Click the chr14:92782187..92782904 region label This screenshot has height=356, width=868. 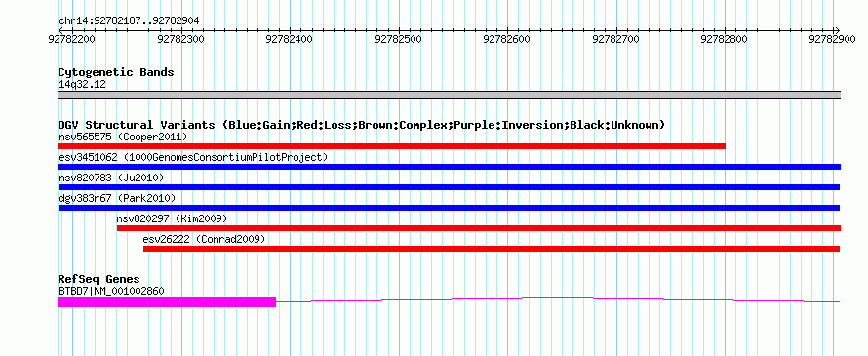pos(129,21)
